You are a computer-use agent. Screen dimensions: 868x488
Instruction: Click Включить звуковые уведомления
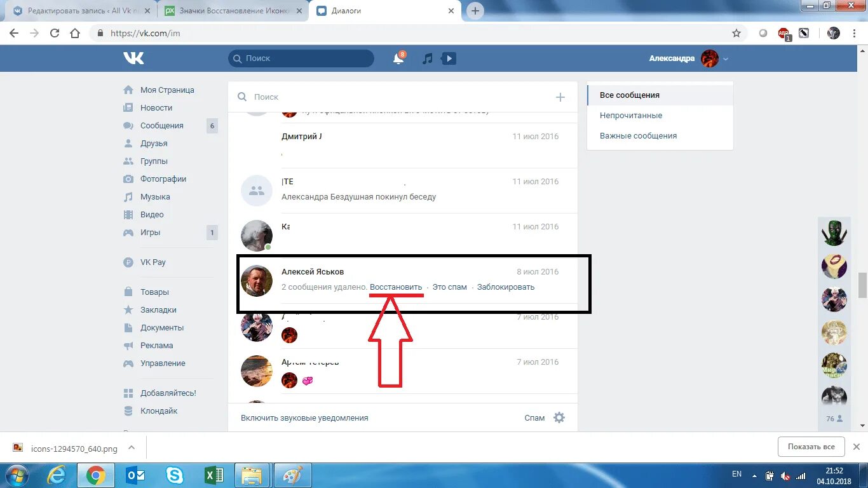(304, 418)
